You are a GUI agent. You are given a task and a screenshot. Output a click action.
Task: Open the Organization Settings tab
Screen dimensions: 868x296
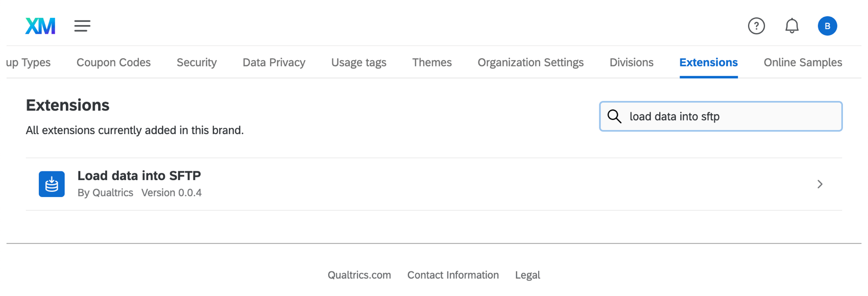coord(531,62)
